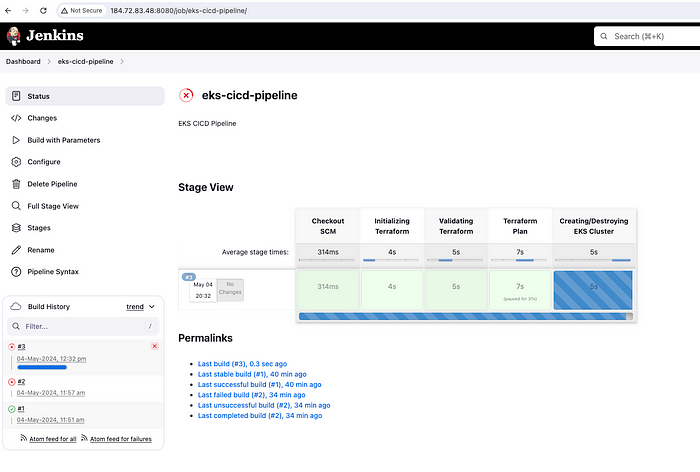Click the filter magnifier icon in Build History
This screenshot has height=472, width=700.
[x=16, y=326]
